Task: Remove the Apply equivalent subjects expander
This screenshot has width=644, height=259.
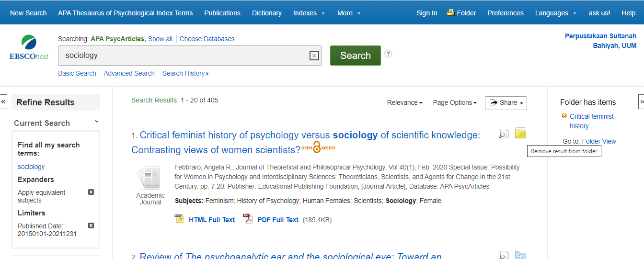Action: tap(91, 192)
